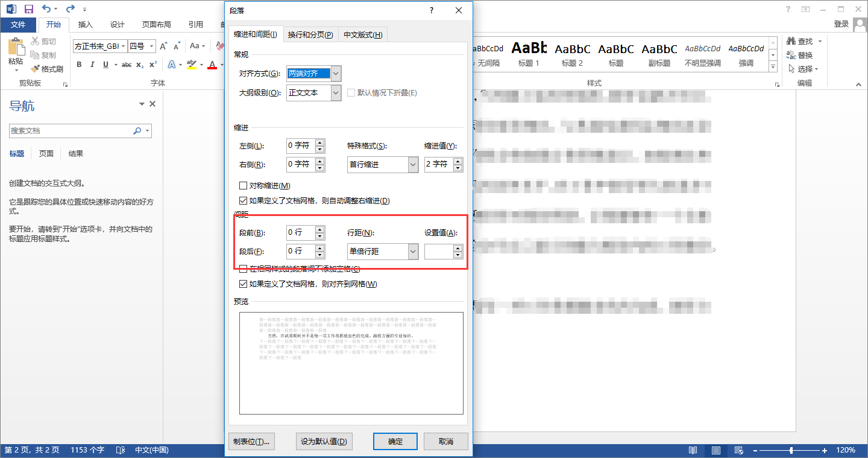Image resolution: width=868 pixels, height=458 pixels.
Task: Click the 替换 (Replace) icon
Action: pos(791,55)
